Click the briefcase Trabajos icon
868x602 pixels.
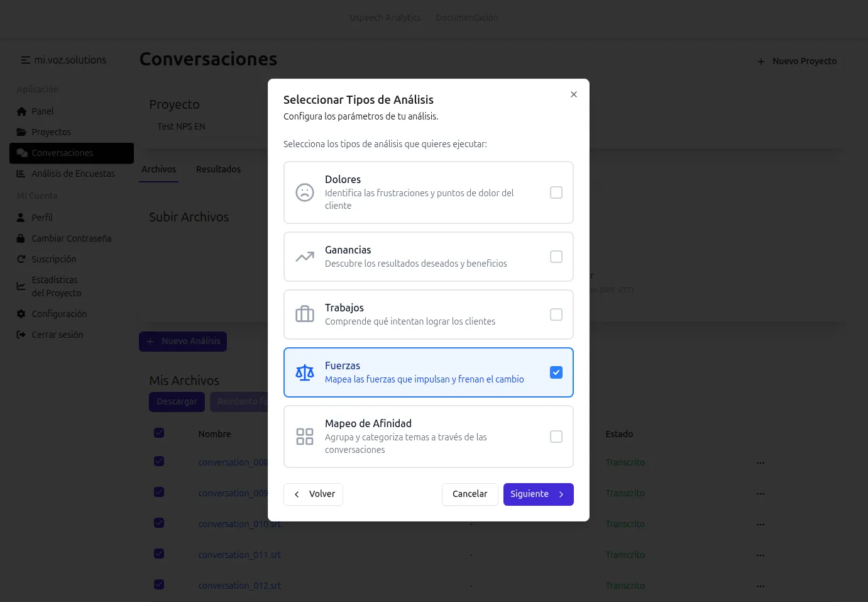pyautogui.click(x=305, y=314)
